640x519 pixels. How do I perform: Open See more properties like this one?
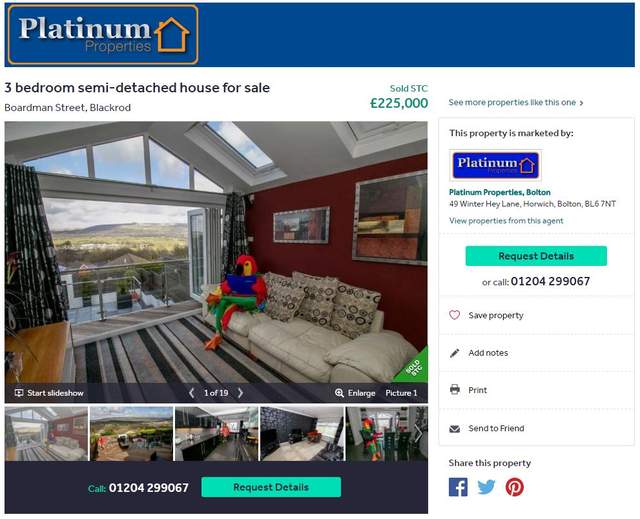point(516,102)
